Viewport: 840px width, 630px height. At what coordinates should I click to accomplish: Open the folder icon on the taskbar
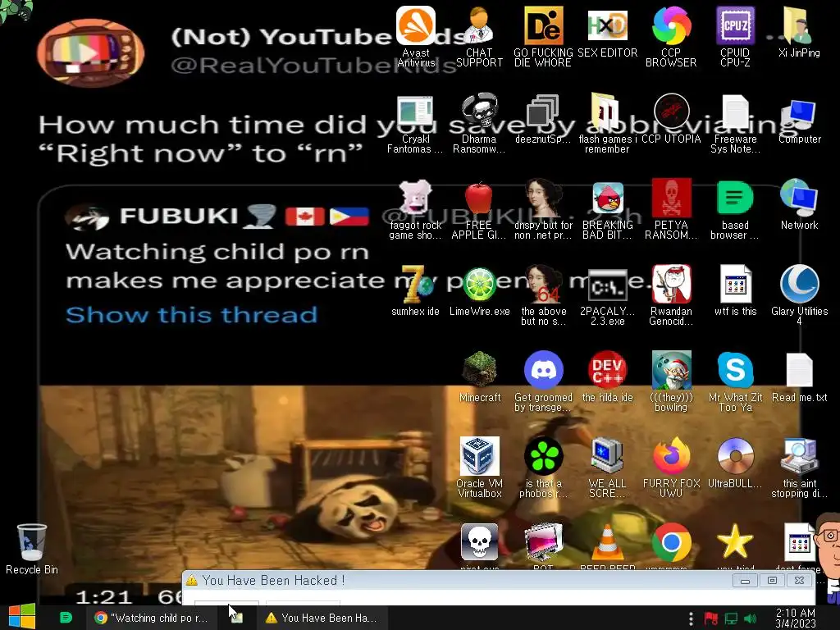click(236, 618)
